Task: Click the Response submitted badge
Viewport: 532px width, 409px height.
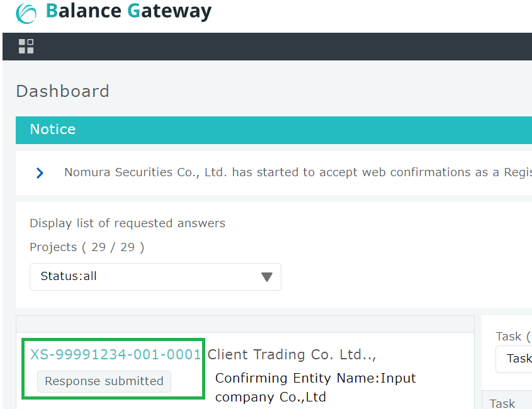Action: coord(104,381)
